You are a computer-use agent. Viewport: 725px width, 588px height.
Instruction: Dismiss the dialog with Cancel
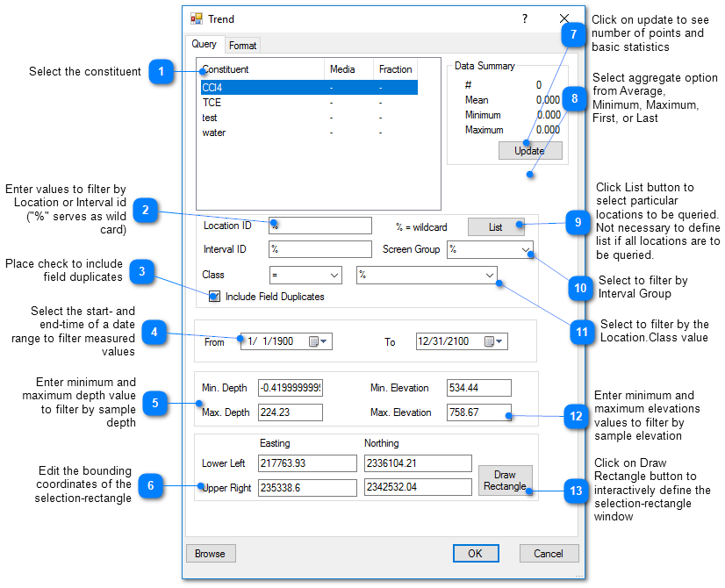549,553
